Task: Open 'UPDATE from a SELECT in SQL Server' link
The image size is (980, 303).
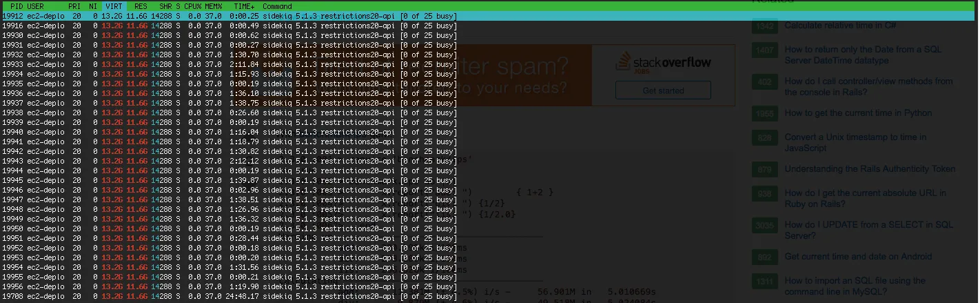Action: 868,230
